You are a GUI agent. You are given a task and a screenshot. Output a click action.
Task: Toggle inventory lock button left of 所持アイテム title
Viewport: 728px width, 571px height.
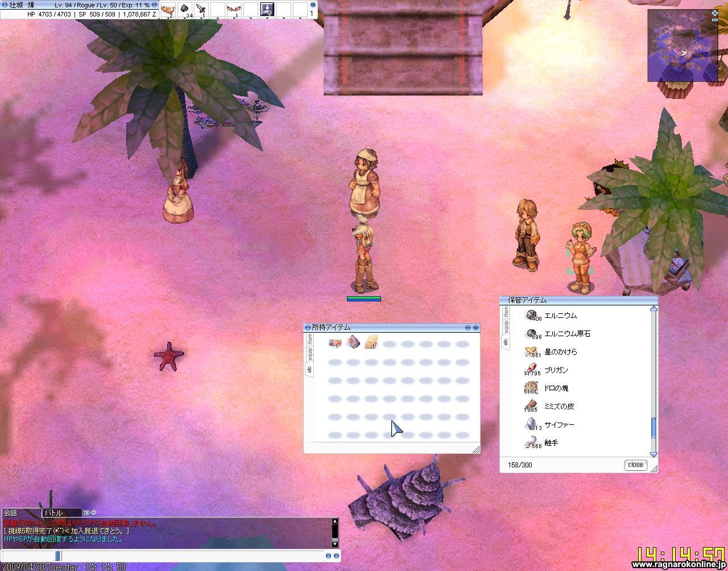[308, 328]
